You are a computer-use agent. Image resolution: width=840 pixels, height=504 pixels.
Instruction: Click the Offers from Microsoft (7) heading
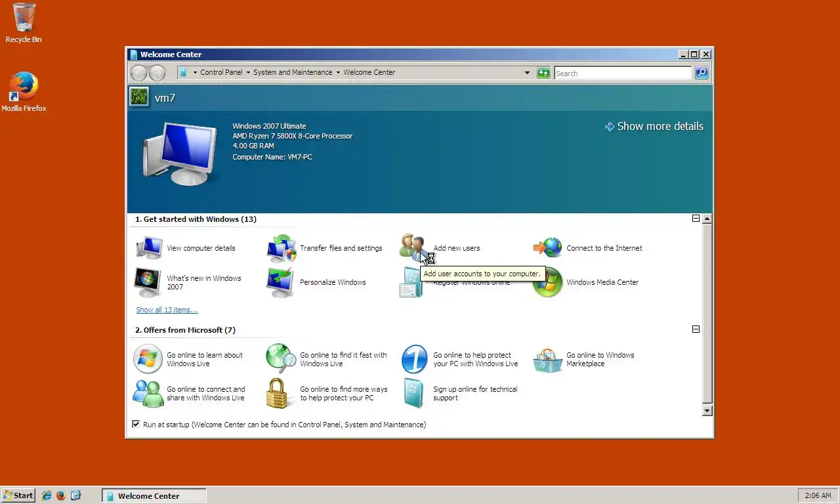click(x=185, y=330)
